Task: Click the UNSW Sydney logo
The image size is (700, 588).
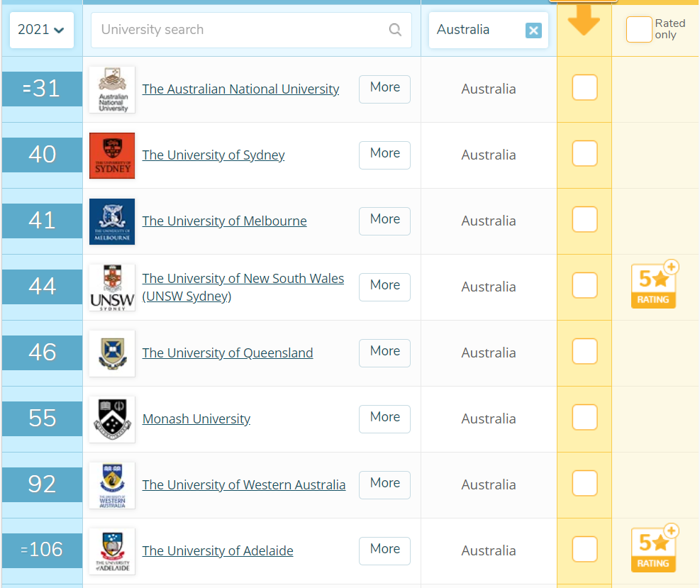Action: (112, 287)
